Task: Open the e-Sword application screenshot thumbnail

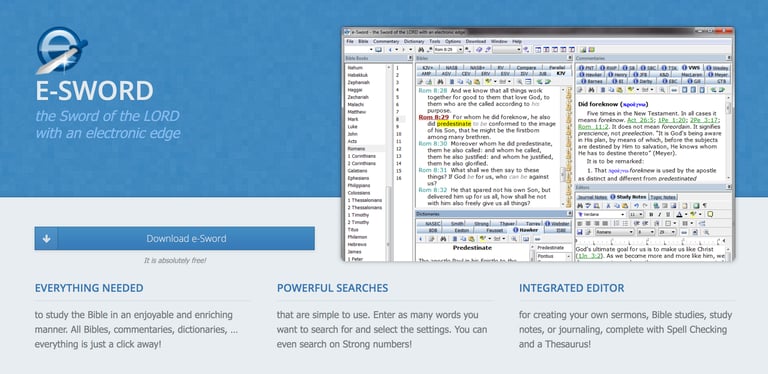Action: (538, 144)
